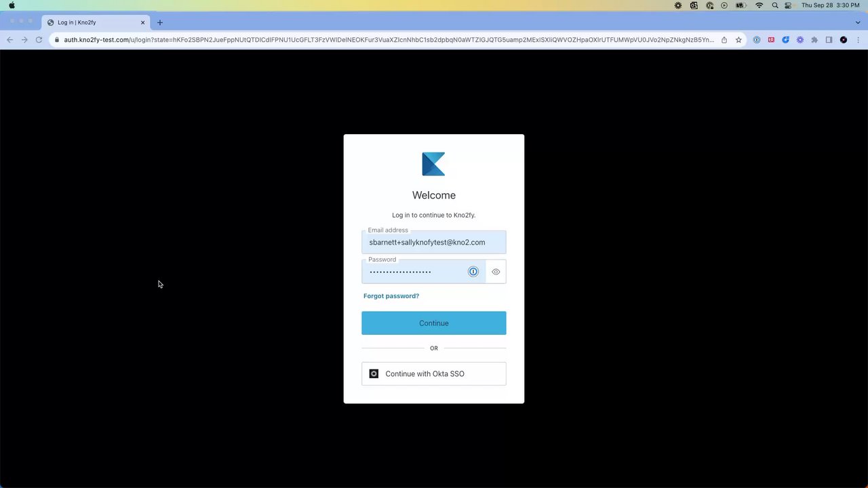Click the 1Password icon in the password field

[x=473, y=272]
